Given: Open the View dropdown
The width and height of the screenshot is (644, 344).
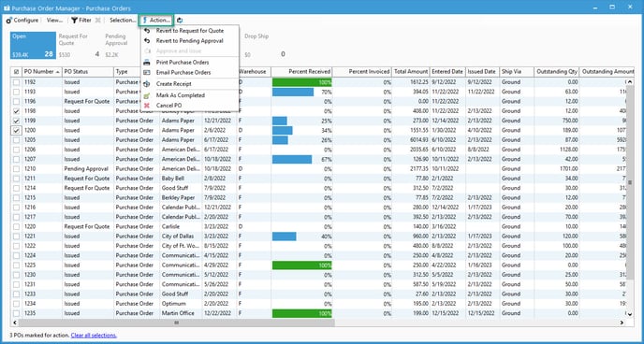Looking at the screenshot, I should point(54,20).
